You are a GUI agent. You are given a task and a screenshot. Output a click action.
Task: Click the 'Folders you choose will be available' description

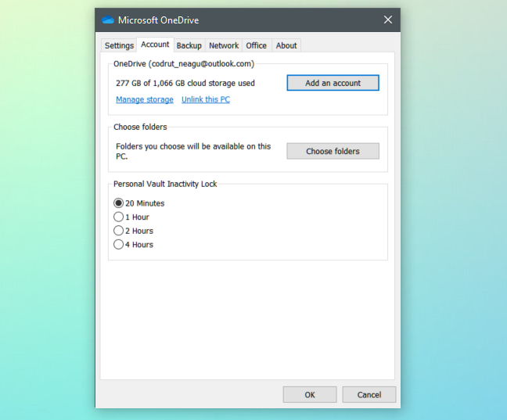click(x=193, y=151)
